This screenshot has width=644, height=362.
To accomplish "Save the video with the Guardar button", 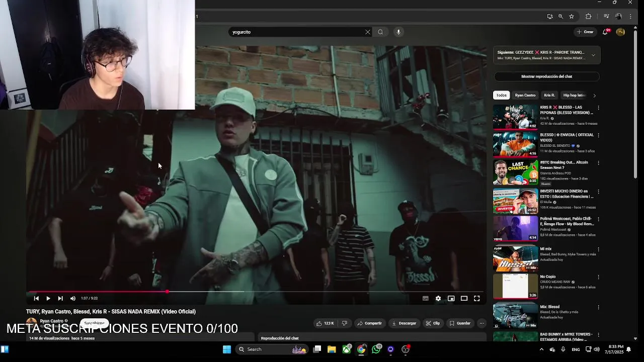I will (x=460, y=323).
